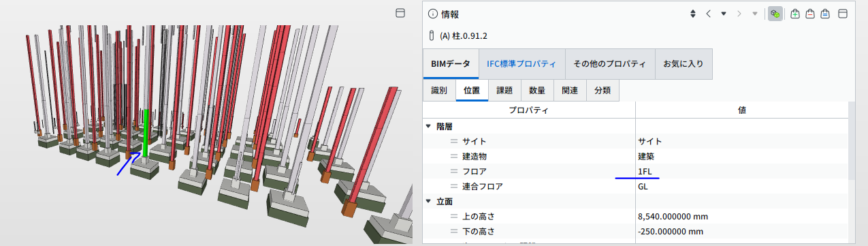This screenshot has width=868, height=246.
Task: Select the 位置 sub-tab
Action: click(472, 90)
